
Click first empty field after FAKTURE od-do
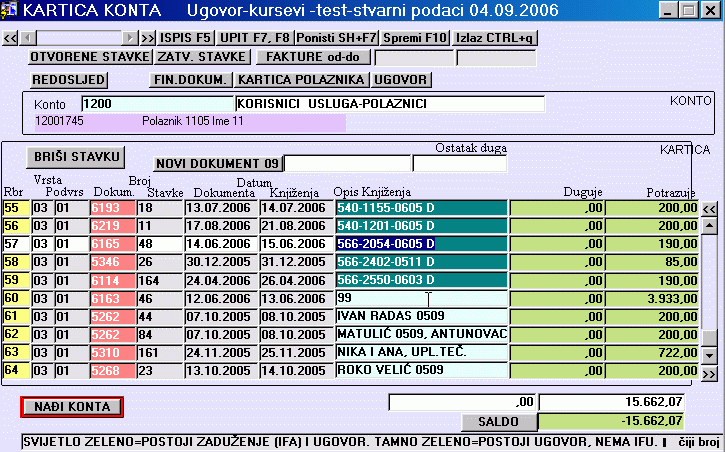click(415, 58)
